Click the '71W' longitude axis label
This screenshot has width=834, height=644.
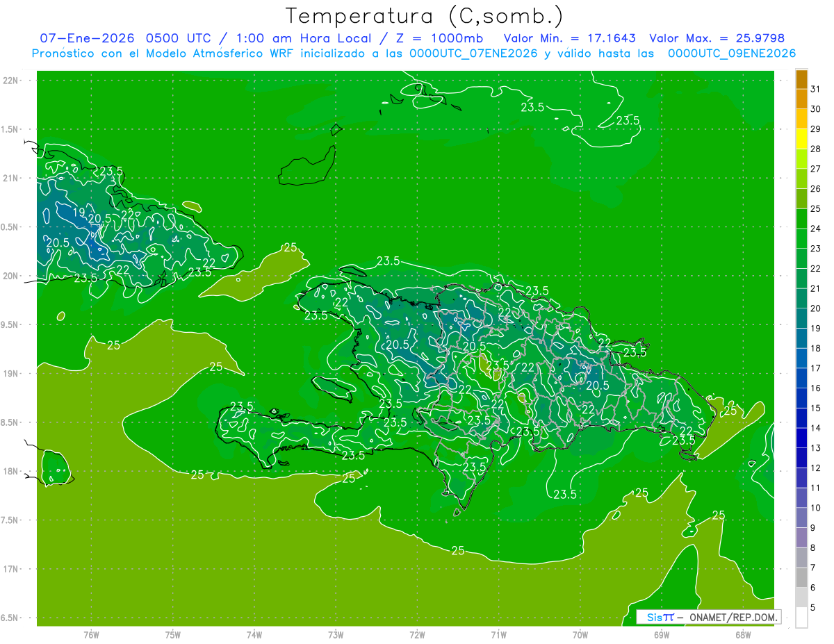pyautogui.click(x=498, y=634)
